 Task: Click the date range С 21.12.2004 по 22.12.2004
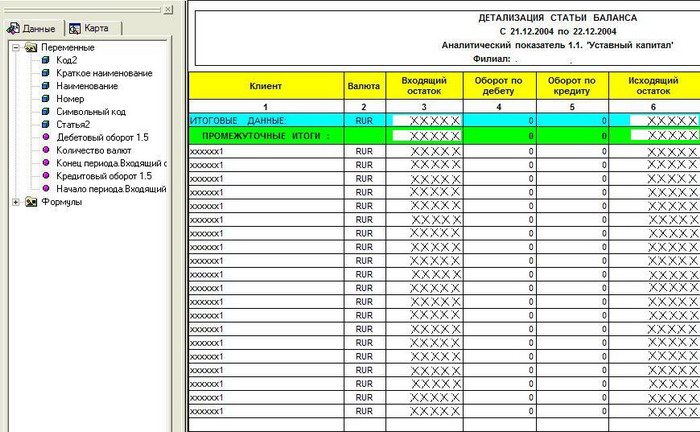pyautogui.click(x=558, y=32)
